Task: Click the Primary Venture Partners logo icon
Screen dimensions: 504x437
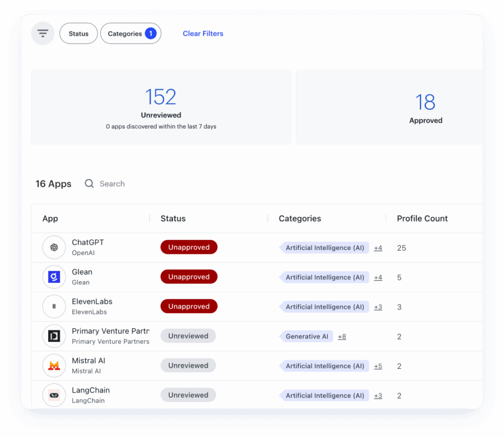Action: (54, 336)
